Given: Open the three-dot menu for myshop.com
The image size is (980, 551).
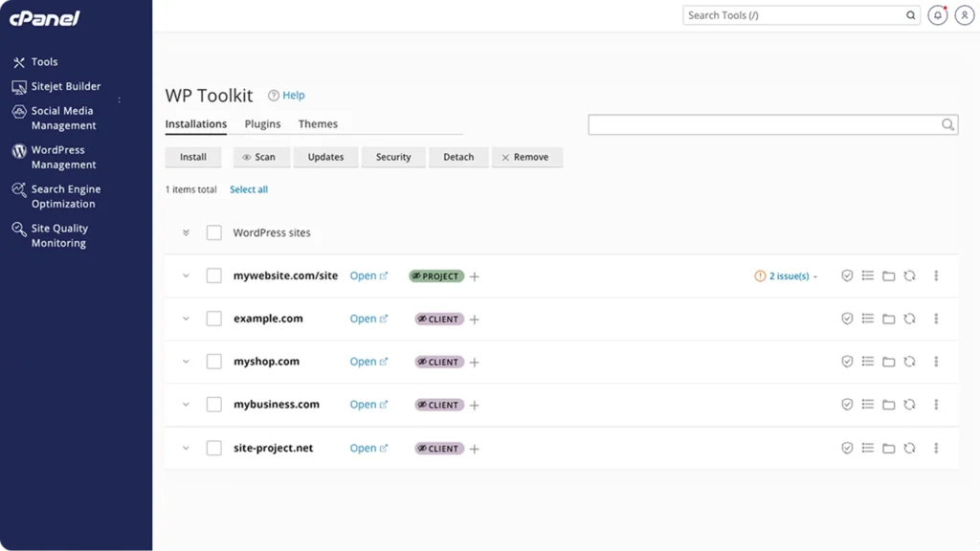Looking at the screenshot, I should tap(936, 361).
